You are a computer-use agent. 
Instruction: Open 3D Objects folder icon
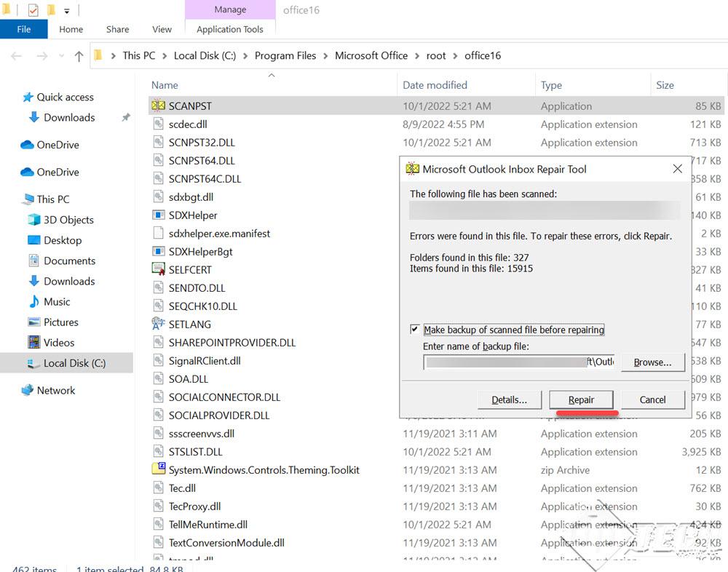coord(34,220)
